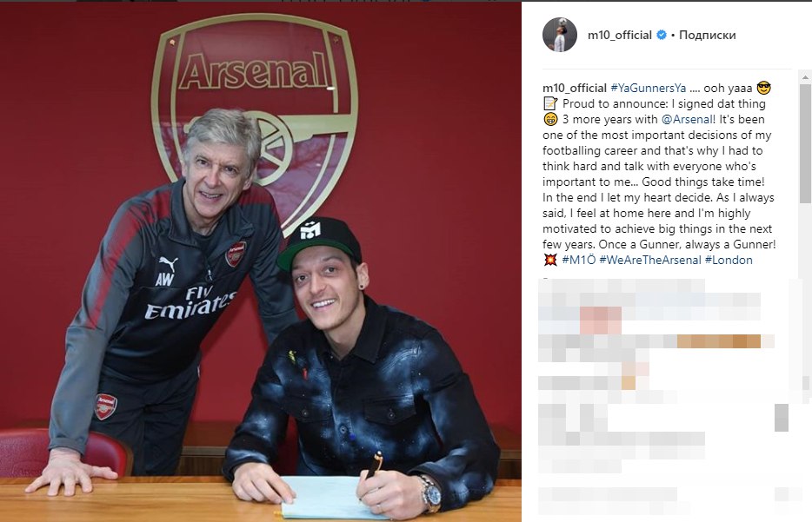Open the #YaGunnersYa hashtag
812x522 pixels.
[648, 88]
